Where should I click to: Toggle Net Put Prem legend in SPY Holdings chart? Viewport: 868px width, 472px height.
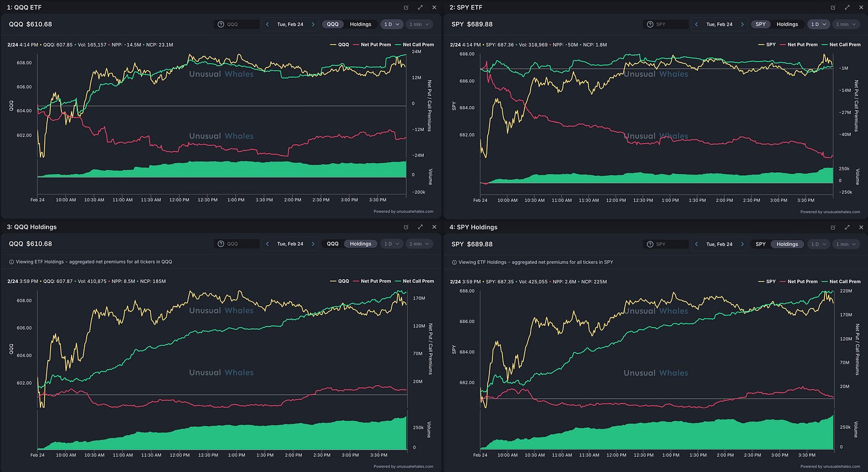799,281
